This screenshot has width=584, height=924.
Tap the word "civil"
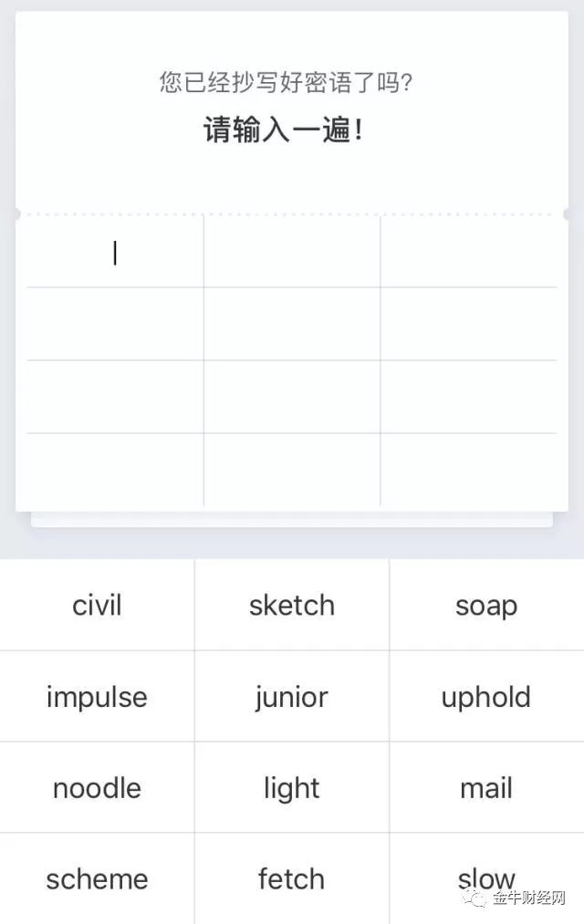[97, 605]
